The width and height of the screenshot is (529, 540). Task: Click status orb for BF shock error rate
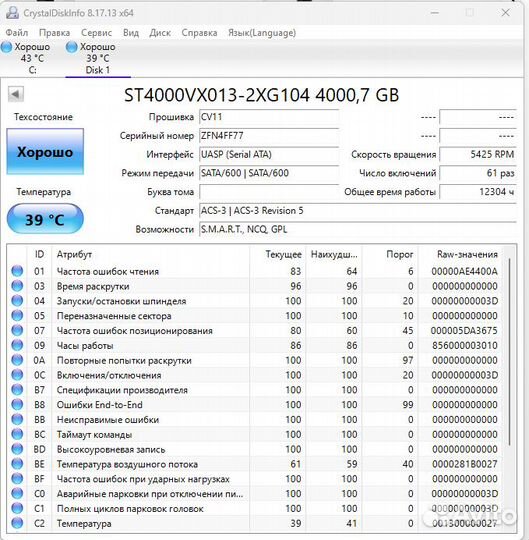click(17, 478)
